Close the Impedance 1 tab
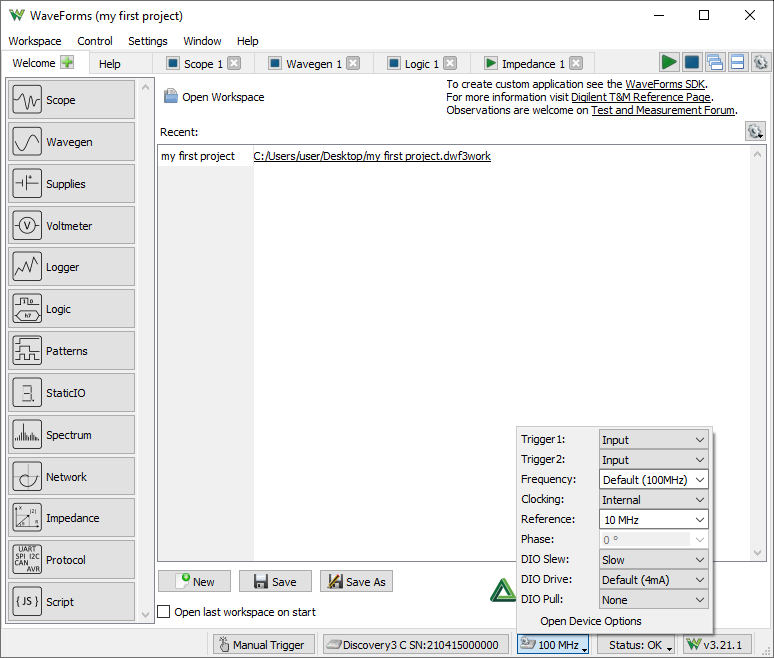Image resolution: width=774 pixels, height=658 pixels. click(576, 64)
